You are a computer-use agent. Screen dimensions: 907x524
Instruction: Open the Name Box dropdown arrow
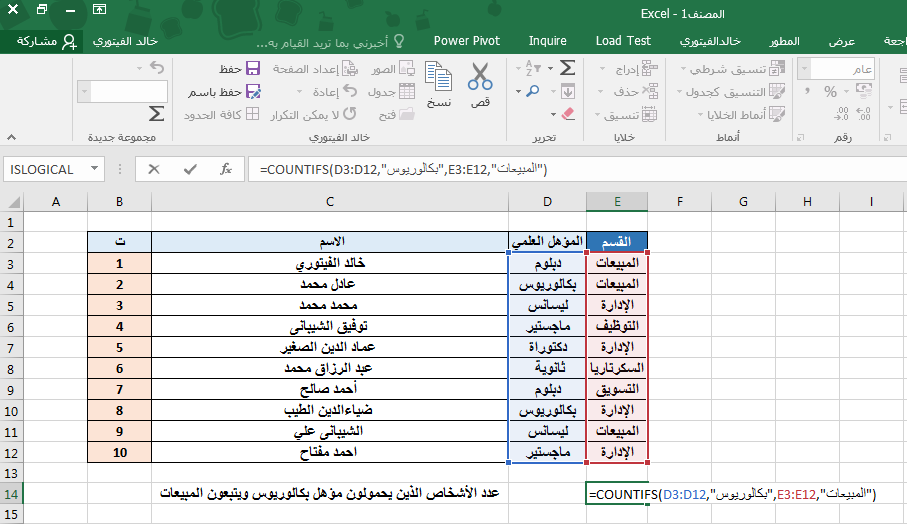tap(94, 169)
